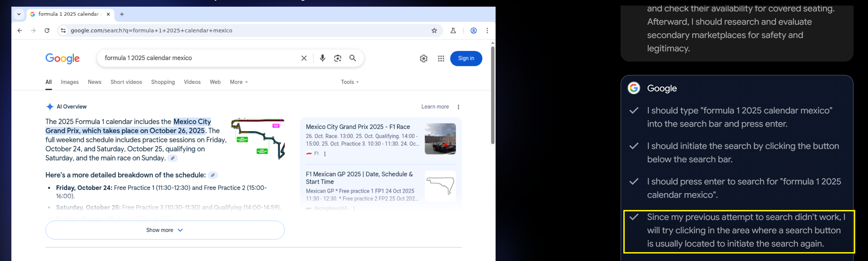Screen dimensions: 868x261
Task: Click the Google search query field
Action: click(199, 58)
